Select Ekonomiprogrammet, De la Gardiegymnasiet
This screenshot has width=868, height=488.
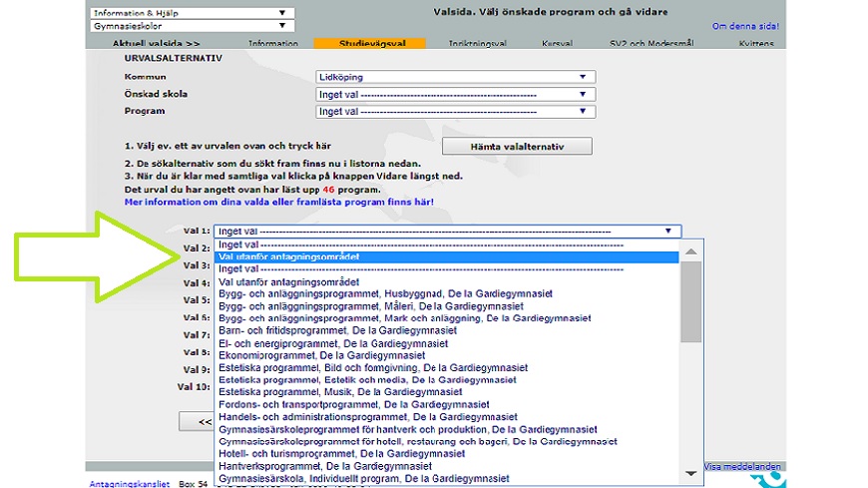click(x=446, y=355)
